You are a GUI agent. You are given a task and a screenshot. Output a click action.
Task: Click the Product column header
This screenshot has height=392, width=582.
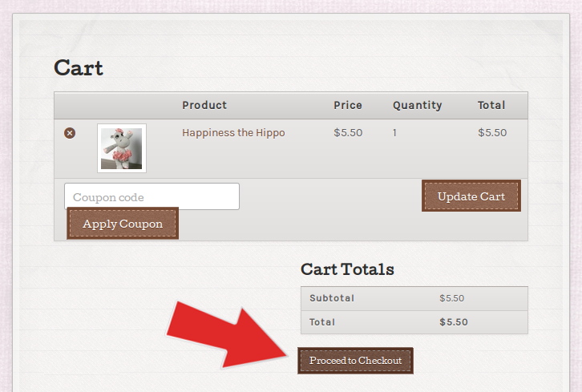(204, 106)
